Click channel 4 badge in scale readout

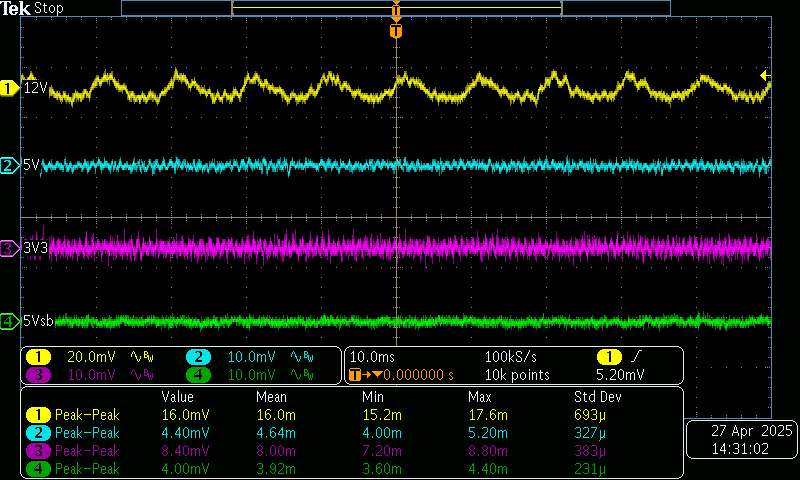[198, 375]
